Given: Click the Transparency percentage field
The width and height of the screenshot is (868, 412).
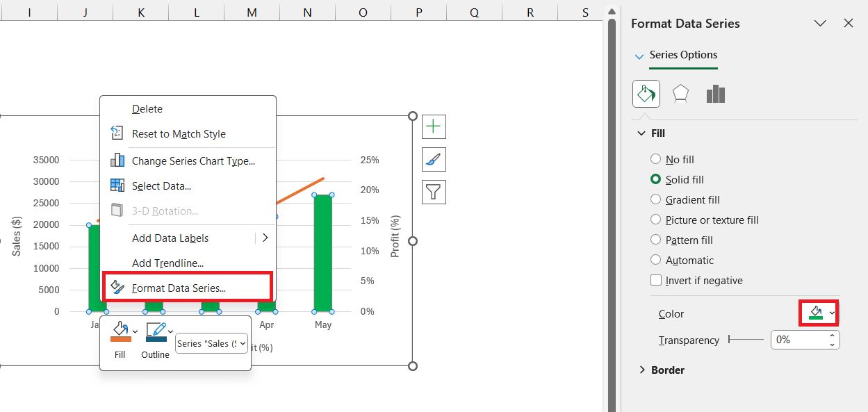Looking at the screenshot, I should click(x=799, y=340).
